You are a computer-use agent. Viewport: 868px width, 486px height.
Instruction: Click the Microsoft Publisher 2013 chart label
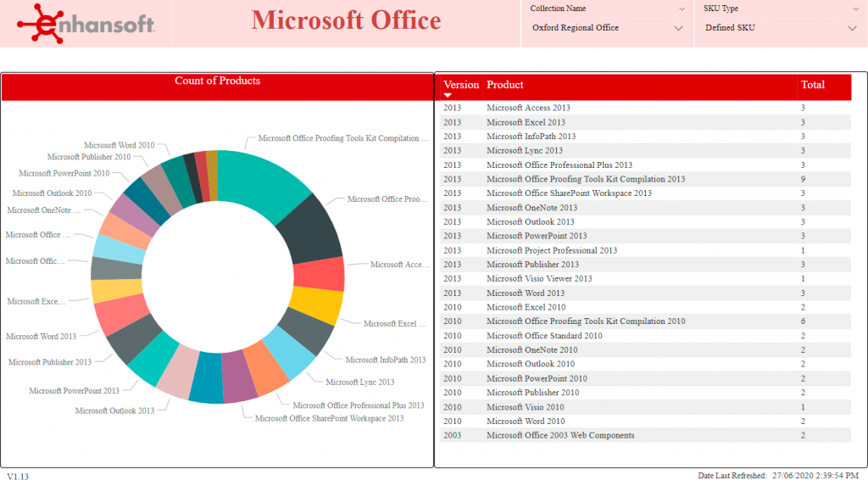(50, 362)
